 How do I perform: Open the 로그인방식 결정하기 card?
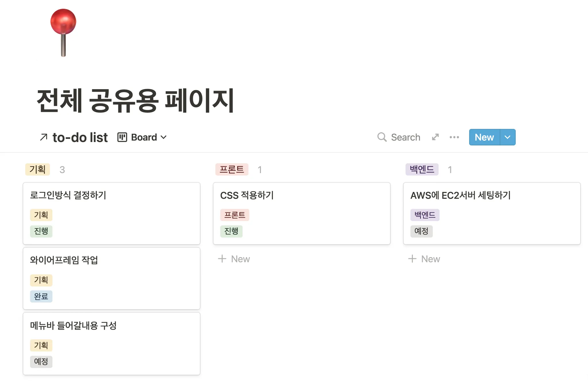pyautogui.click(x=68, y=195)
